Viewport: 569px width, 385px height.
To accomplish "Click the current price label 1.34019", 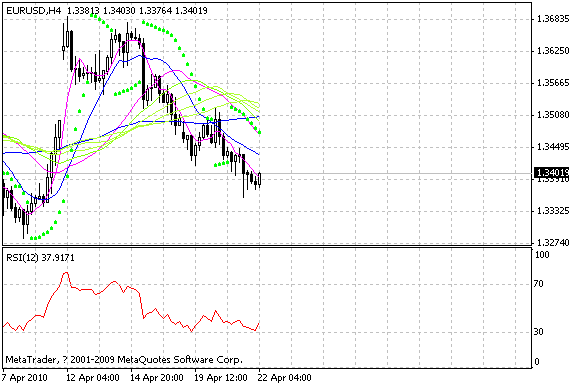I will pyautogui.click(x=552, y=172).
